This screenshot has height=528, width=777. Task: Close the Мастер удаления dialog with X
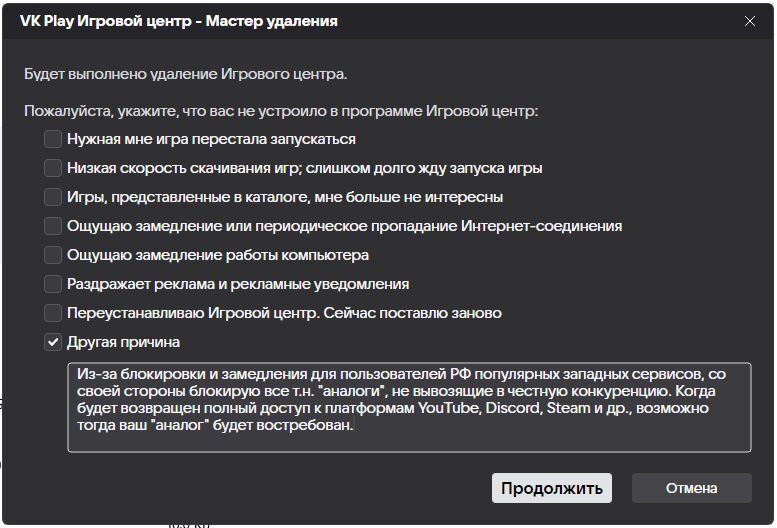click(750, 21)
